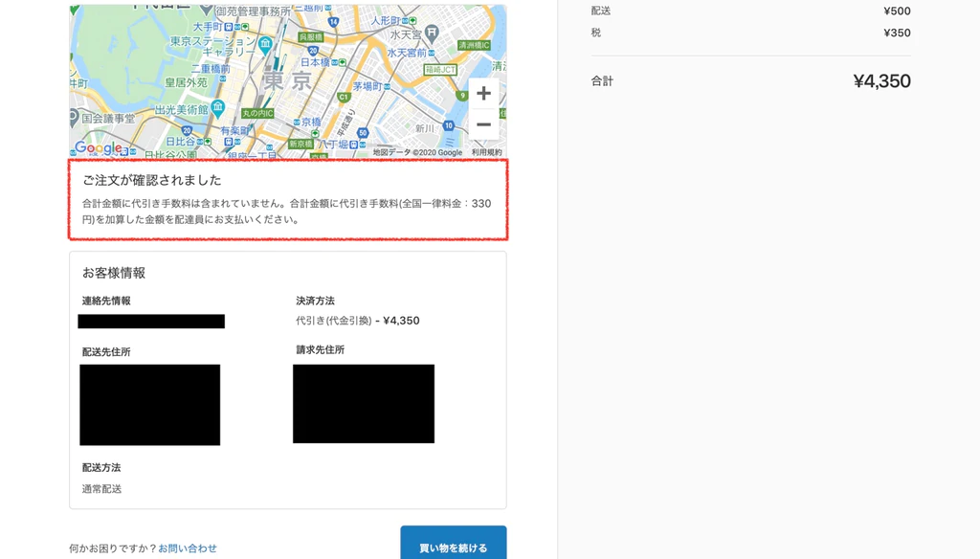Viewport: 980px width, 559px height.
Task: Zoom out using the map minus button
Action: [x=483, y=124]
